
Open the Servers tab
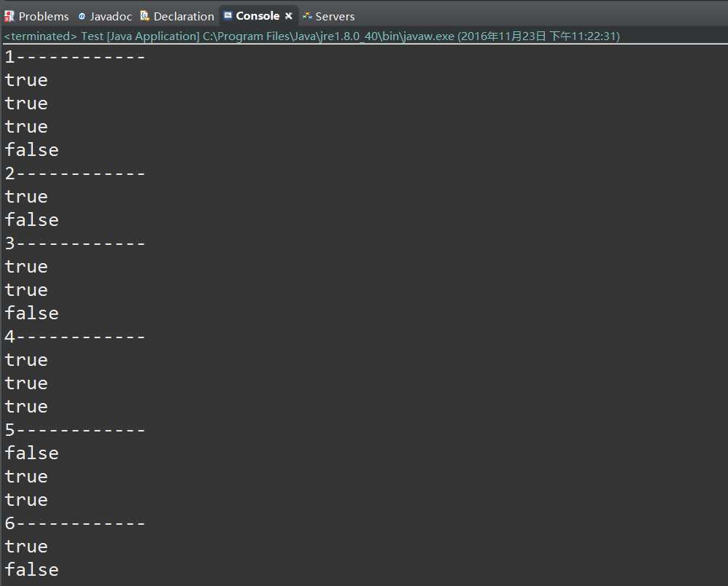tap(329, 16)
